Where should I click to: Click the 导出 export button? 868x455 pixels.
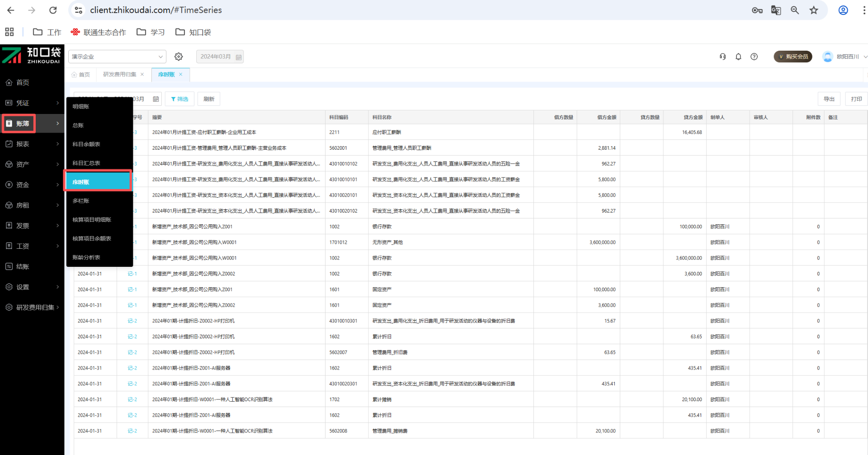click(x=829, y=99)
